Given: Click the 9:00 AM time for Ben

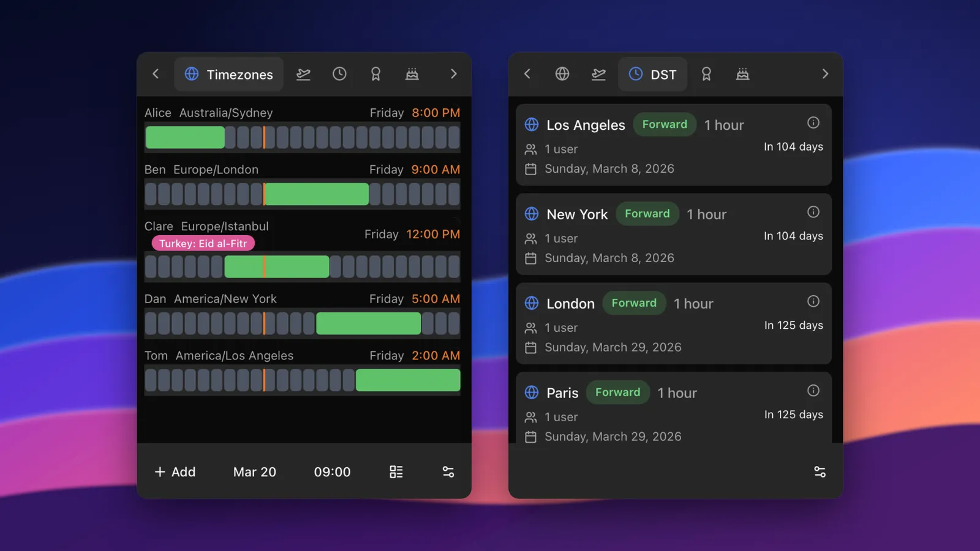Looking at the screenshot, I should [x=436, y=170].
